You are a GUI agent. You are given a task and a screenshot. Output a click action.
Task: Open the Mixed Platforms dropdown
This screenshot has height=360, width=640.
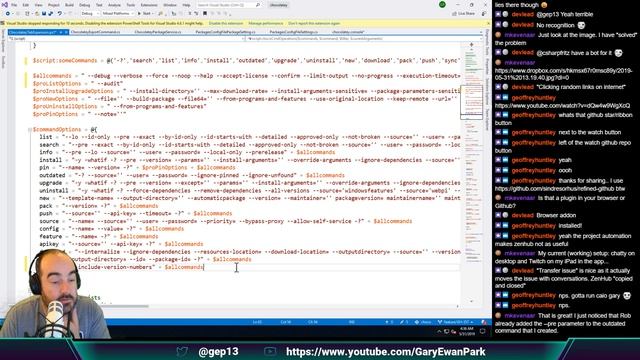[x=118, y=13]
